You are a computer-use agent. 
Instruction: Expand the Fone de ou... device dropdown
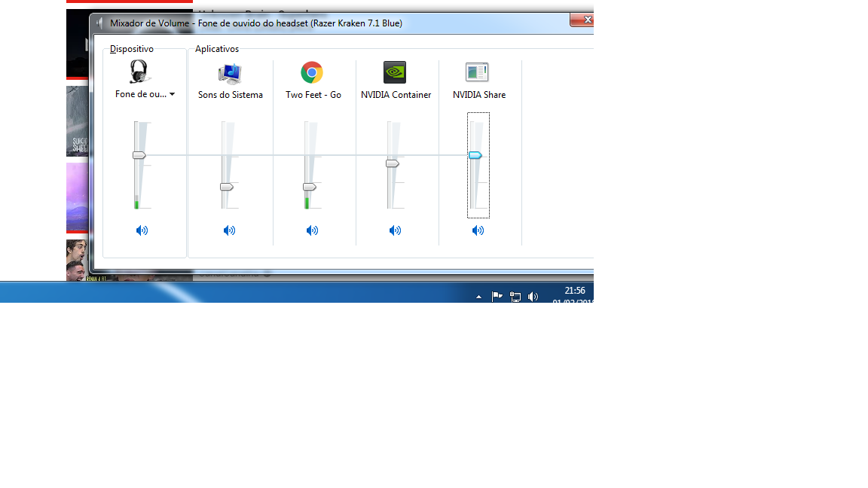point(172,94)
